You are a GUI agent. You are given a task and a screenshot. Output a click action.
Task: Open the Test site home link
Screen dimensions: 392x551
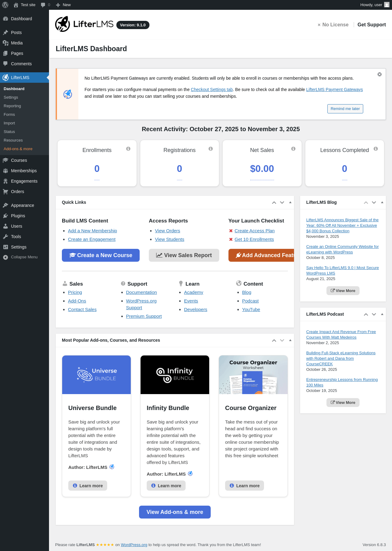coord(24,5)
